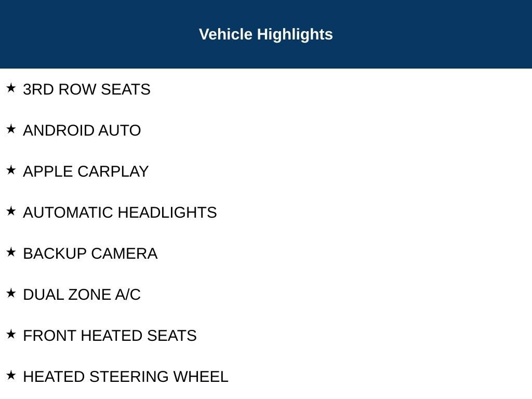The image size is (532, 399).
Task: Click the word Vehicle in the header
Action: click(x=225, y=34)
